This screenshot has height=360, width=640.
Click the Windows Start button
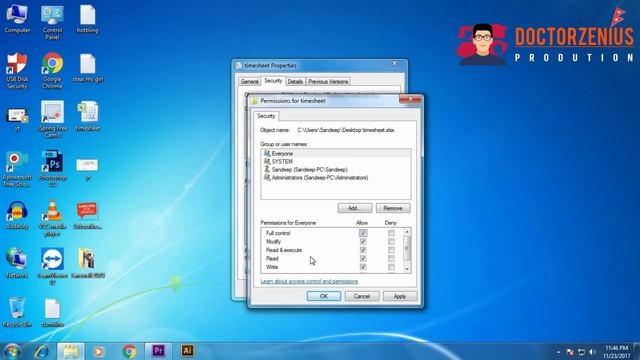pyautogui.click(x=12, y=351)
